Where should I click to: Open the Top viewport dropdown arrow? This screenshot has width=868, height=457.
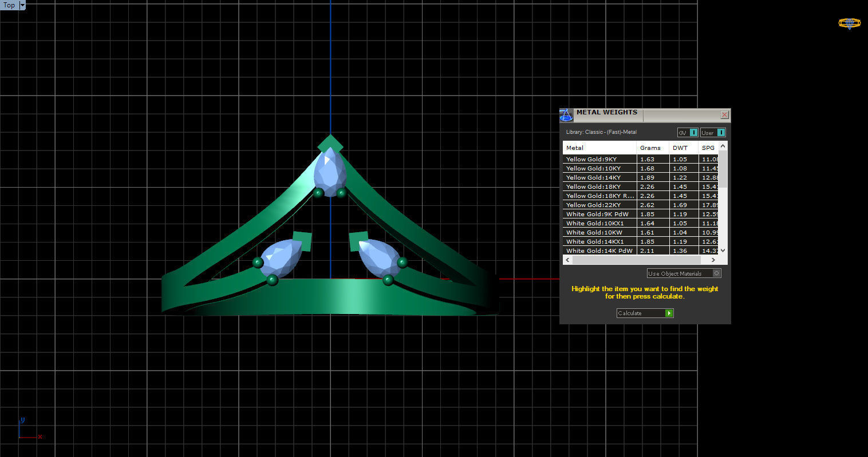point(22,5)
